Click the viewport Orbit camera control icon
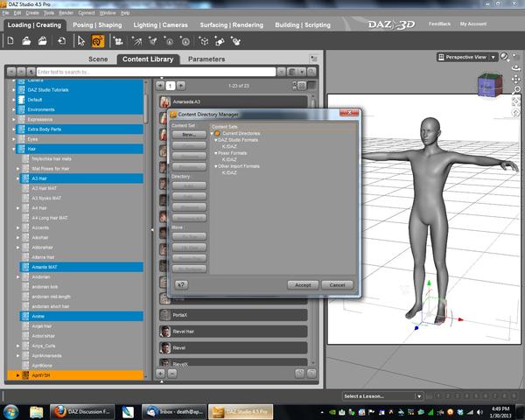The image size is (525, 420). 514,66
